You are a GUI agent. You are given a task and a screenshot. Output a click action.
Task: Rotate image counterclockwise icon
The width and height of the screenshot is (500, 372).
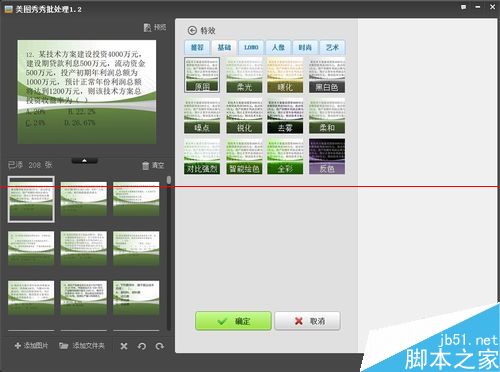(x=142, y=346)
